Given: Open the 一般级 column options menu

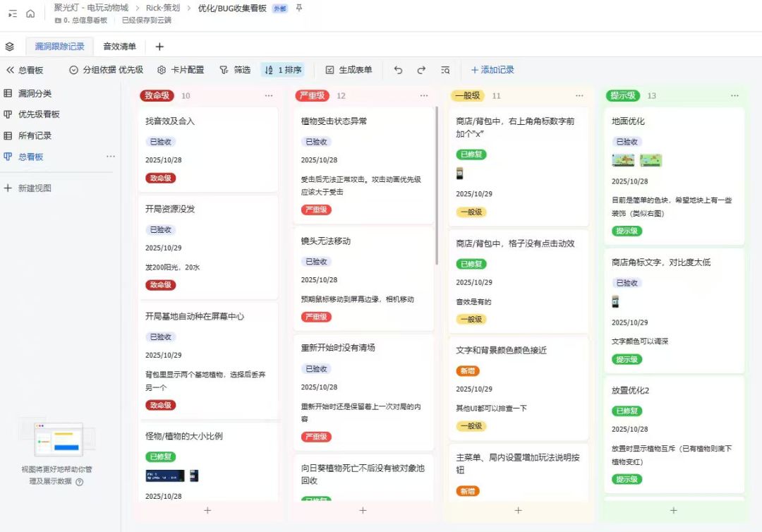Looking at the screenshot, I should (x=579, y=96).
